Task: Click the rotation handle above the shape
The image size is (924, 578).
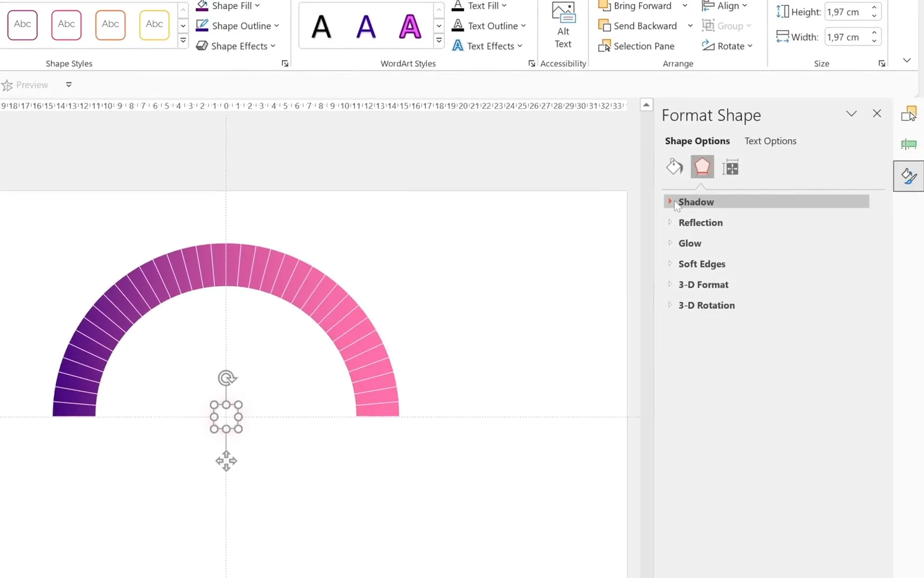Action: coord(227,378)
